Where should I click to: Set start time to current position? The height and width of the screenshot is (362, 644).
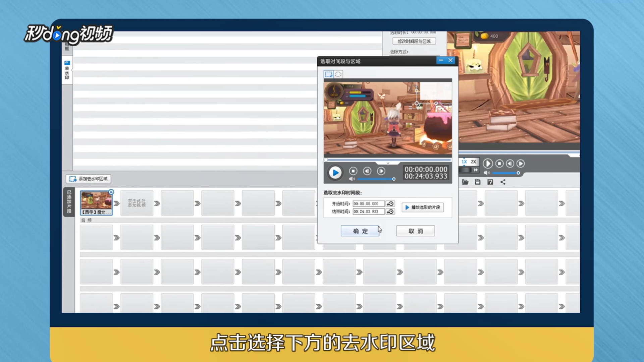(390, 204)
